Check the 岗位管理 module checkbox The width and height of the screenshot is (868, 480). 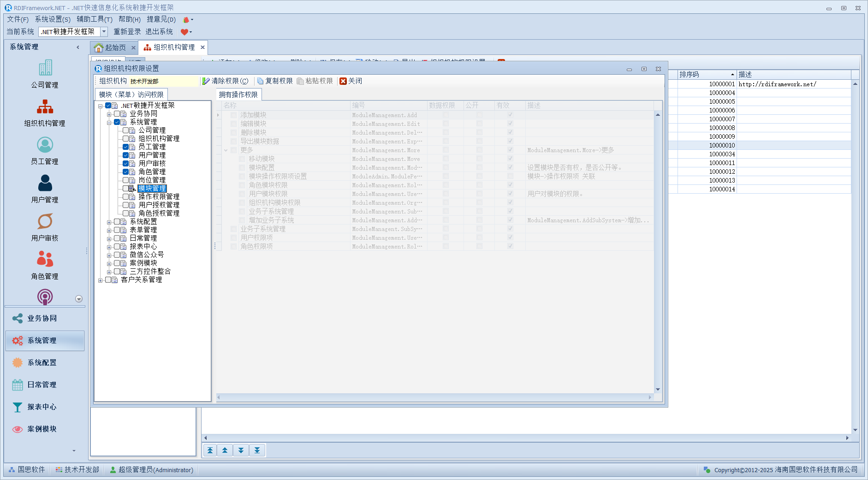coord(125,180)
